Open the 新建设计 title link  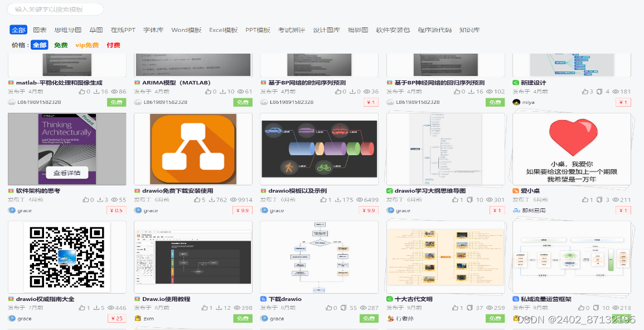click(x=534, y=83)
